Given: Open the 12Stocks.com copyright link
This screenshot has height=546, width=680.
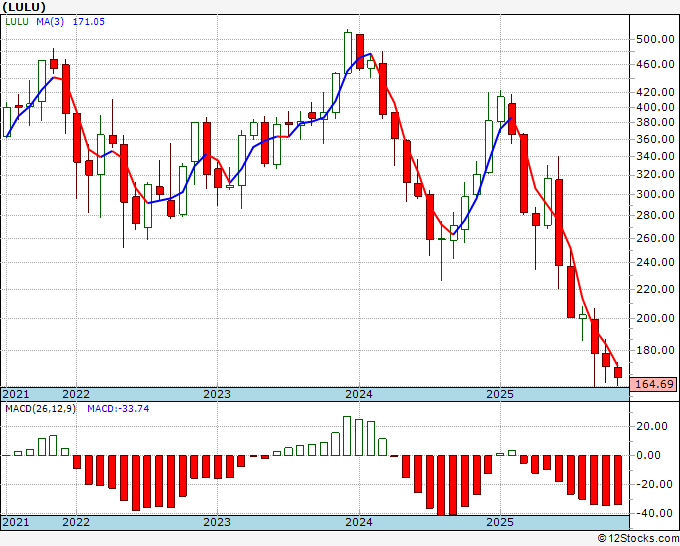Looking at the screenshot, I should [x=638, y=539].
